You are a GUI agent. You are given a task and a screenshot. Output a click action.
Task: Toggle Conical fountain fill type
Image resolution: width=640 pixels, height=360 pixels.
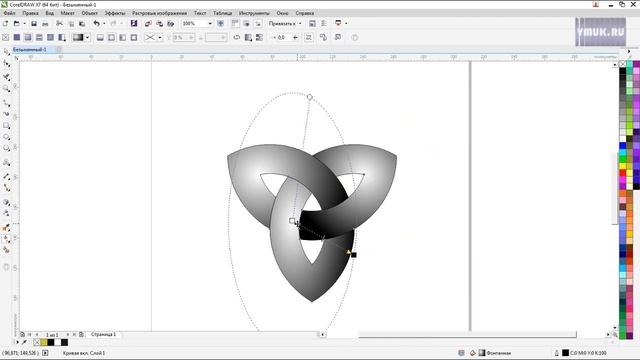point(122,38)
